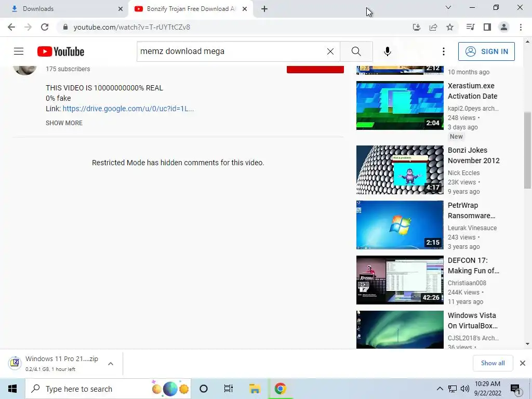
Task: Open a new browser tab
Action: [x=264, y=9]
